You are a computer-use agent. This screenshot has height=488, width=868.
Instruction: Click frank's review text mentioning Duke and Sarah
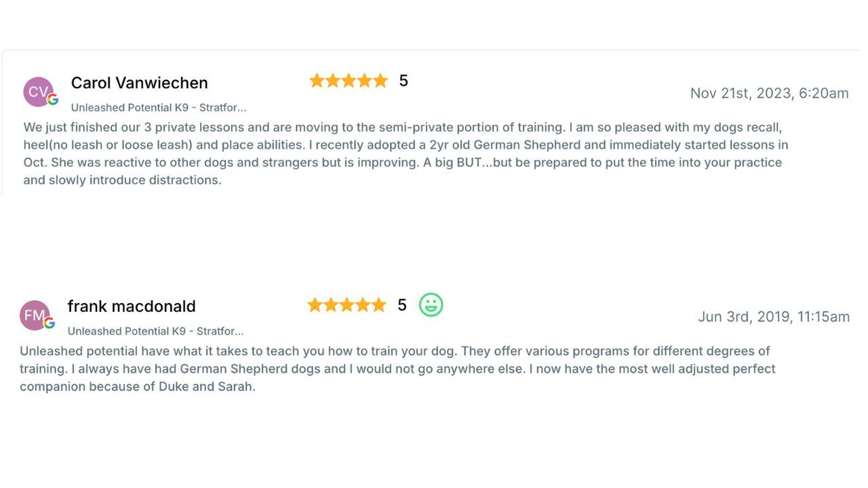[396, 369]
